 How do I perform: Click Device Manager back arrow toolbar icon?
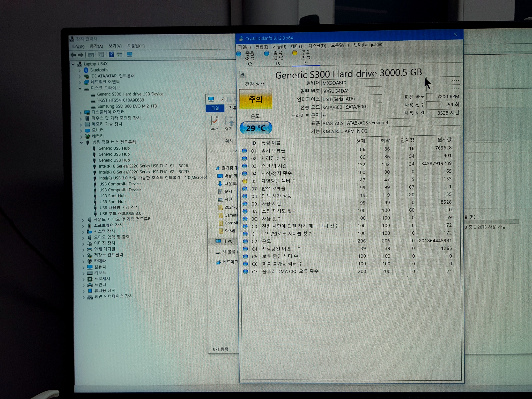(73, 55)
